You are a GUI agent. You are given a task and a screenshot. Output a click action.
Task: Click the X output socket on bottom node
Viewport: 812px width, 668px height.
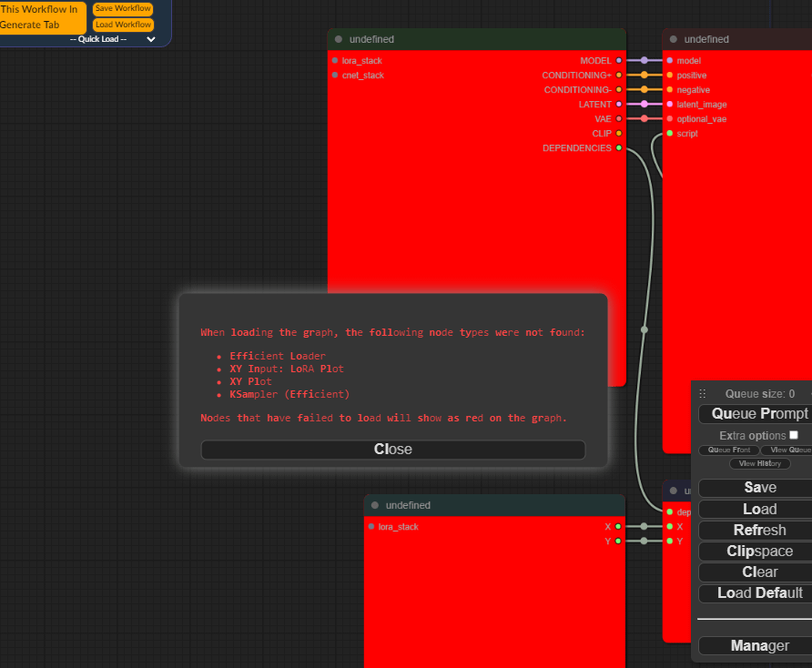618,527
